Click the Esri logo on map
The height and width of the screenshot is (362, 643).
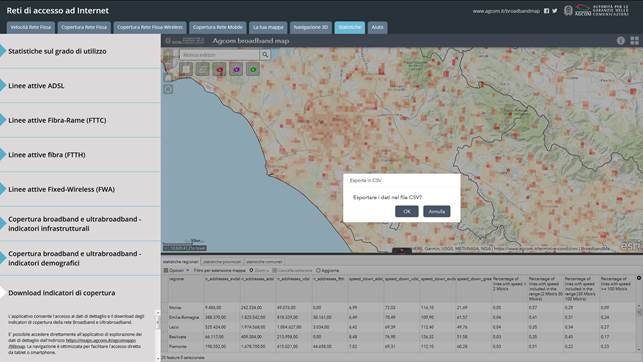pos(631,246)
